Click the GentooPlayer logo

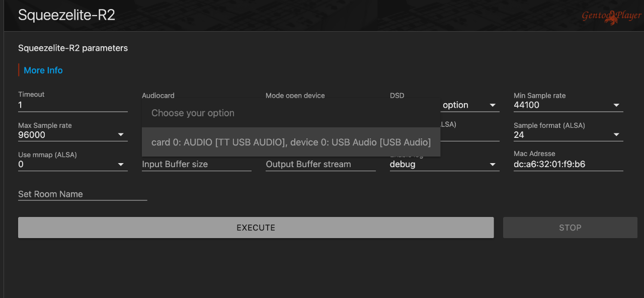pos(611,17)
